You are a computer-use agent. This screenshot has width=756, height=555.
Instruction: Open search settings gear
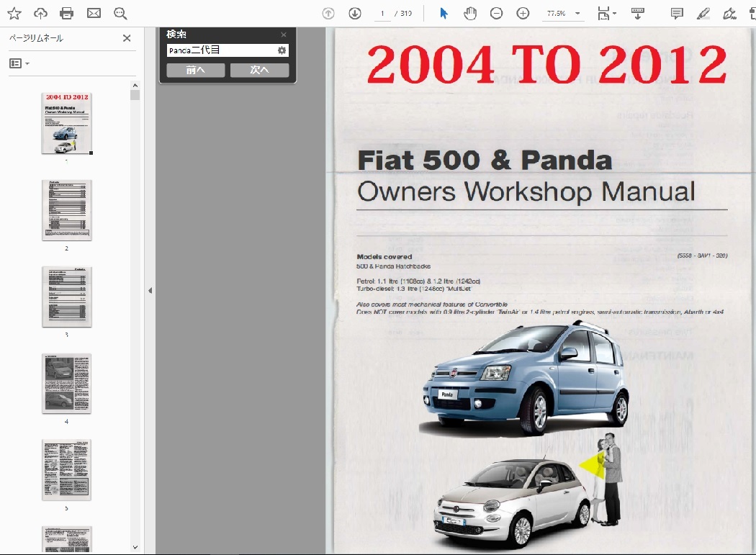[282, 50]
